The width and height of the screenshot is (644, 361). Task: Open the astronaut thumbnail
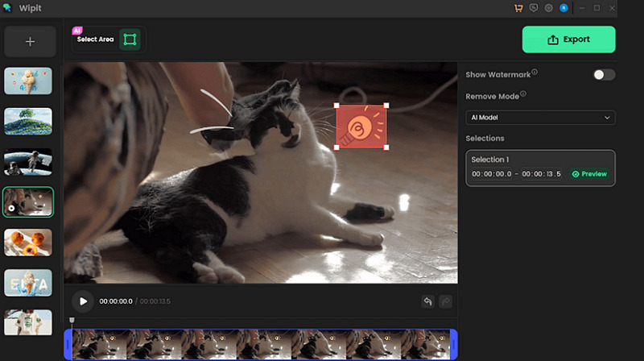28,162
